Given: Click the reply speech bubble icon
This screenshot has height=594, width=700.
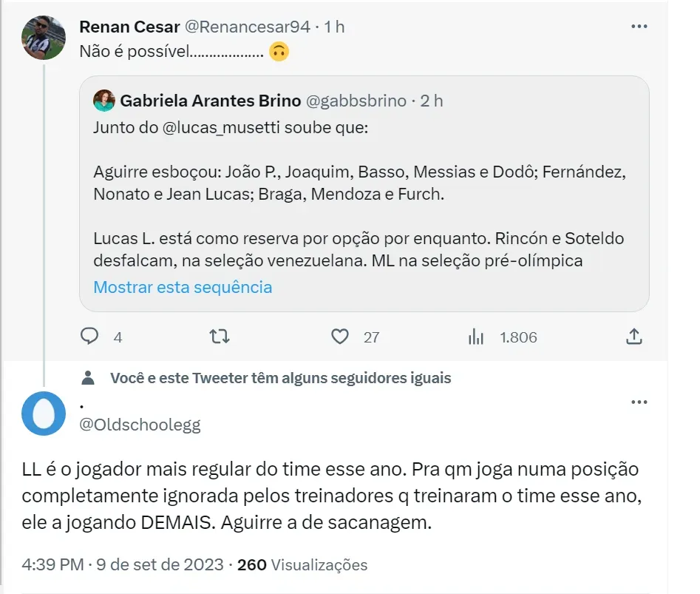Looking at the screenshot, I should point(89,337).
